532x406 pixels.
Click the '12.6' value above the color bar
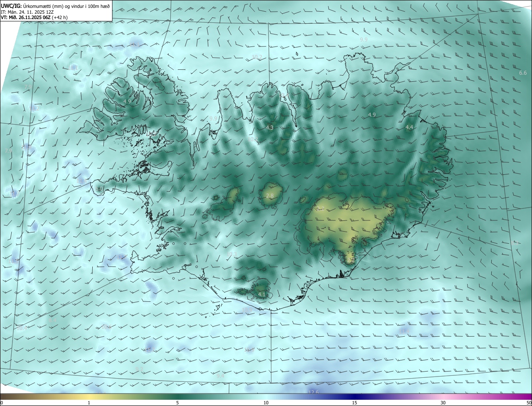[314, 392]
